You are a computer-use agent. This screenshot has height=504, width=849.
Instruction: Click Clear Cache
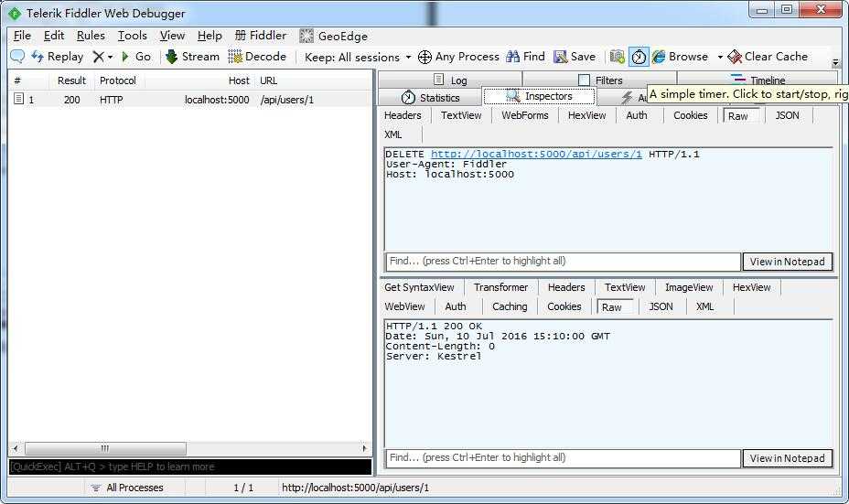tap(768, 57)
